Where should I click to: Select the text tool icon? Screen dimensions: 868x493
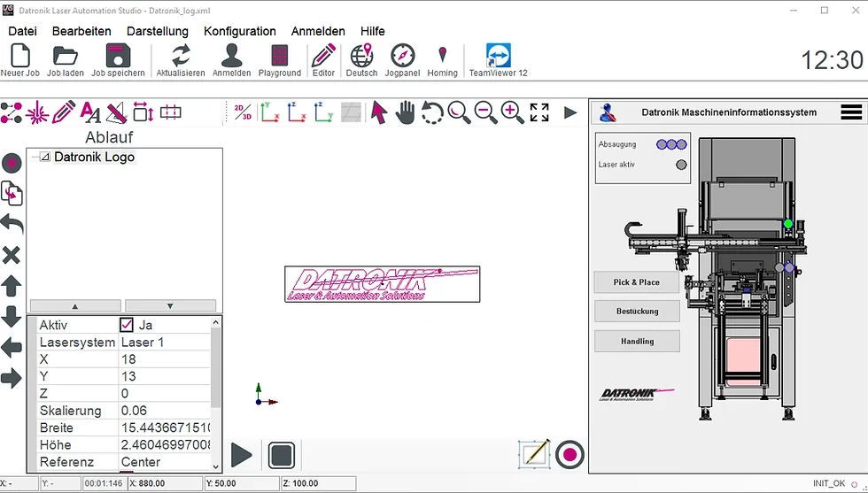pyautogui.click(x=90, y=112)
